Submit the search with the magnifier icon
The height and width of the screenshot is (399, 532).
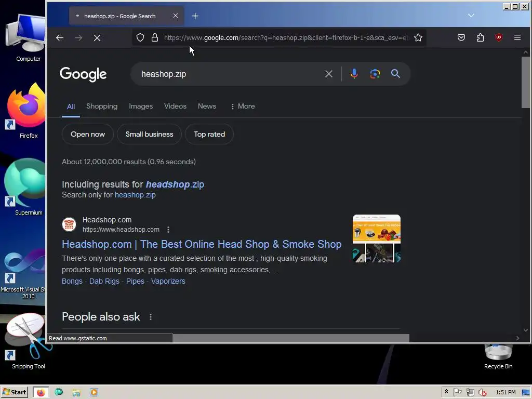click(x=395, y=74)
